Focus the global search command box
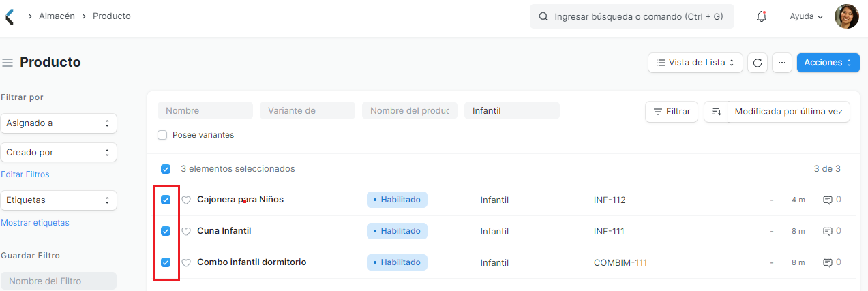868x291 pixels. tap(632, 16)
